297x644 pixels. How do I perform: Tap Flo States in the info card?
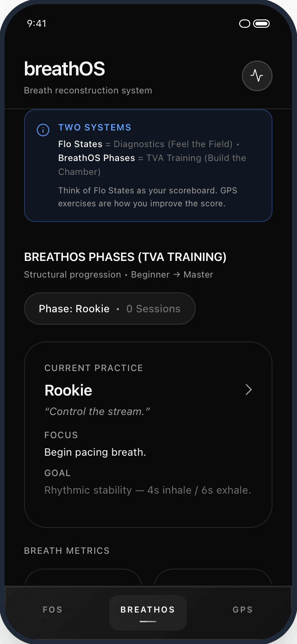pos(80,144)
